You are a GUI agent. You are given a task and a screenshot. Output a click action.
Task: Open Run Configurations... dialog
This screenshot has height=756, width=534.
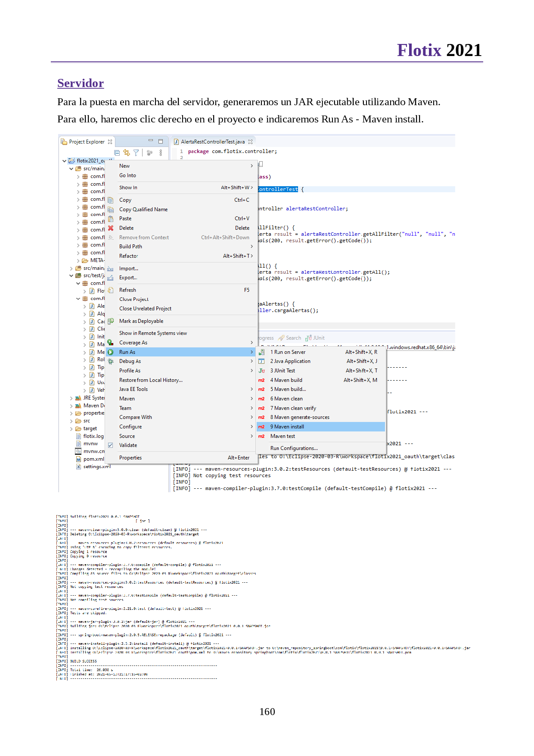(321, 448)
